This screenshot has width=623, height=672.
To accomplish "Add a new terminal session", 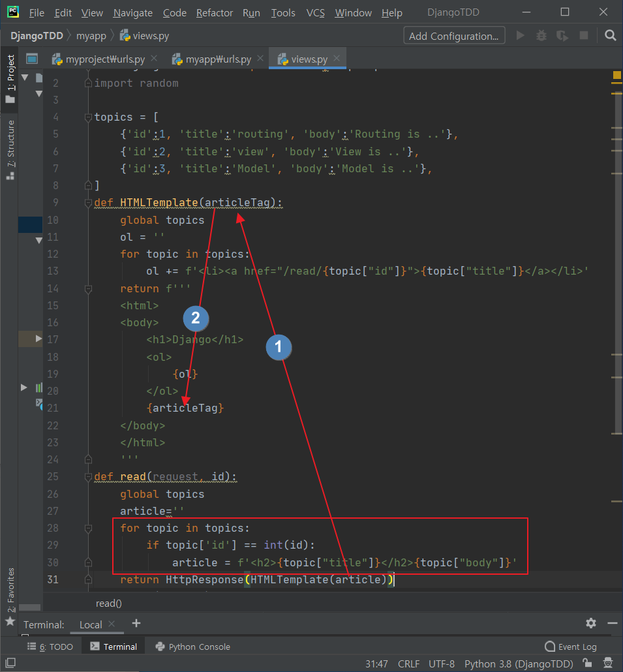I will coord(136,624).
